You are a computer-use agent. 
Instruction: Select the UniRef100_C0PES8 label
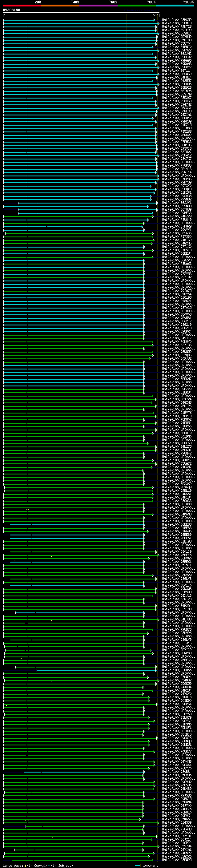click(177, 111)
